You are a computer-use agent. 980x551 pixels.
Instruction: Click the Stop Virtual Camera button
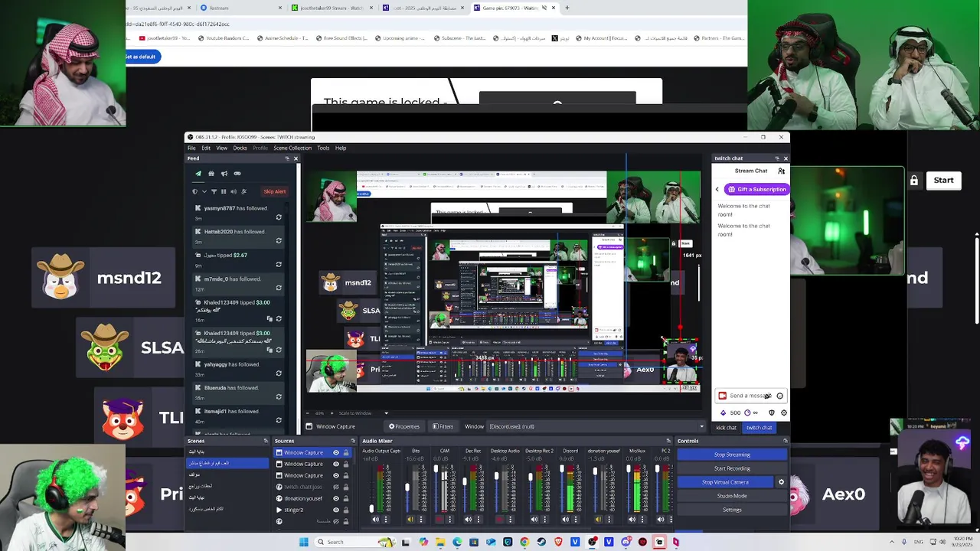(725, 482)
